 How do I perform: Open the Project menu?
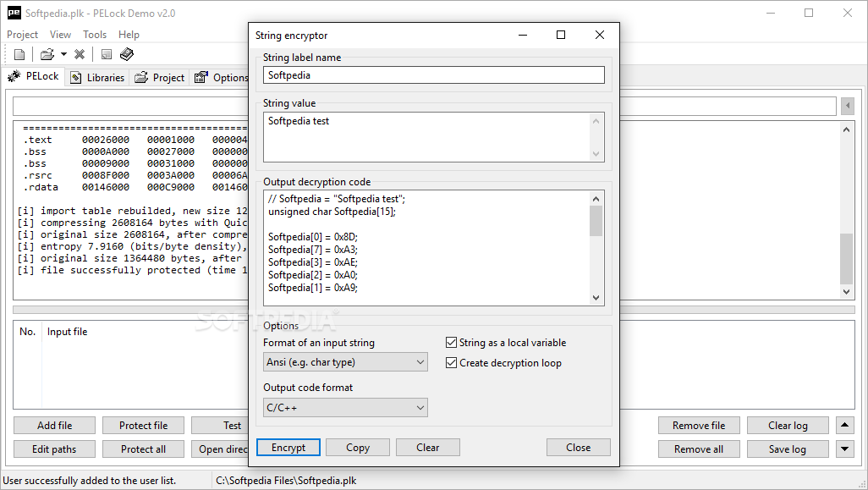[22, 35]
